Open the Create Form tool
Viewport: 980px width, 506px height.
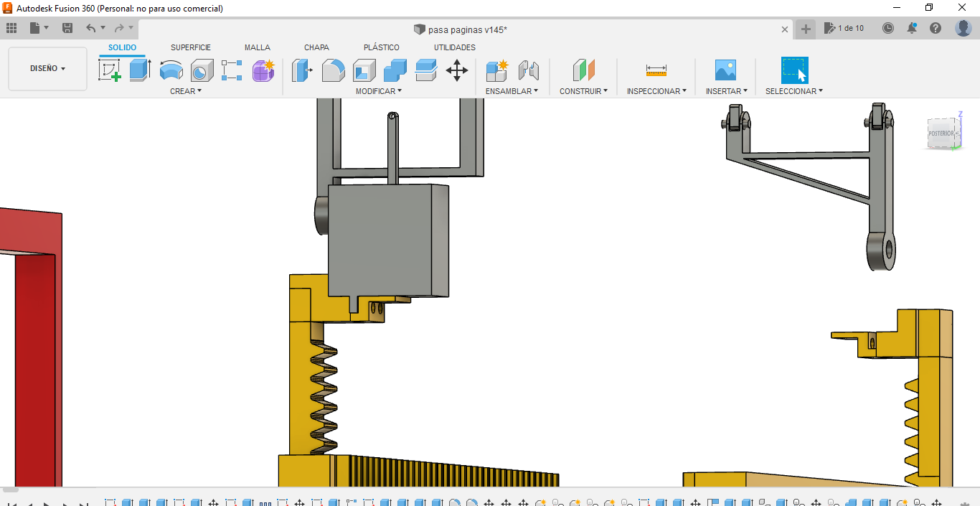(263, 70)
